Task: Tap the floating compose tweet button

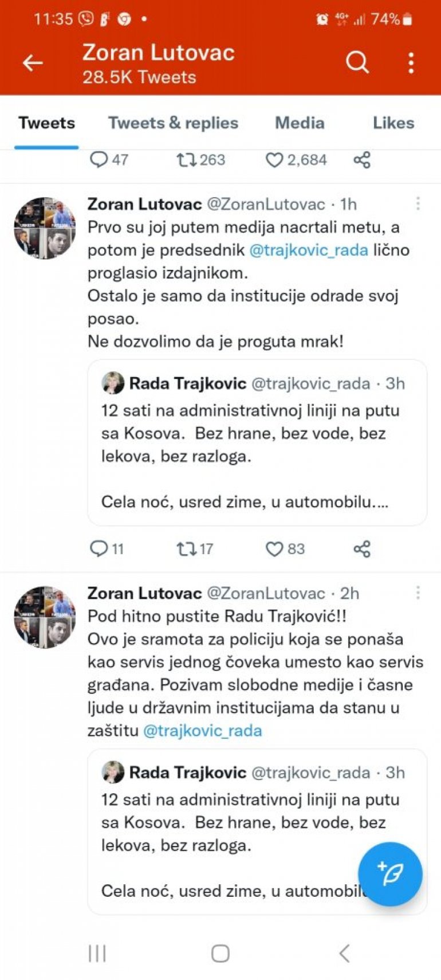Action: [x=390, y=873]
